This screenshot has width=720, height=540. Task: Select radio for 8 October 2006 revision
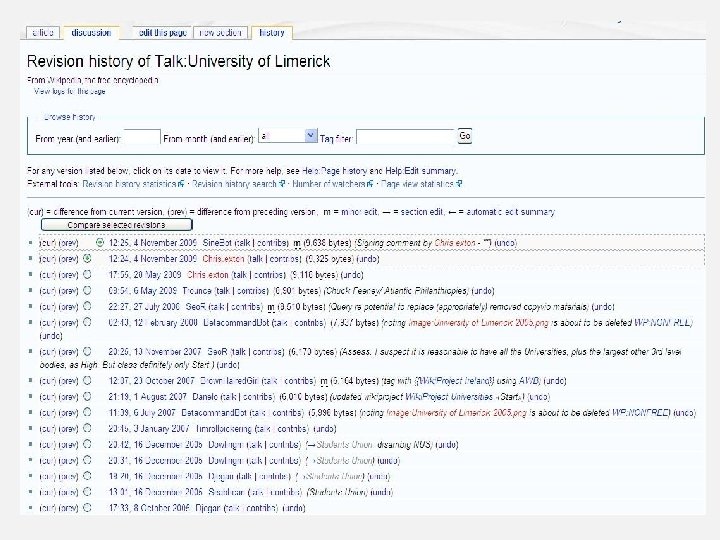[x=87, y=508]
